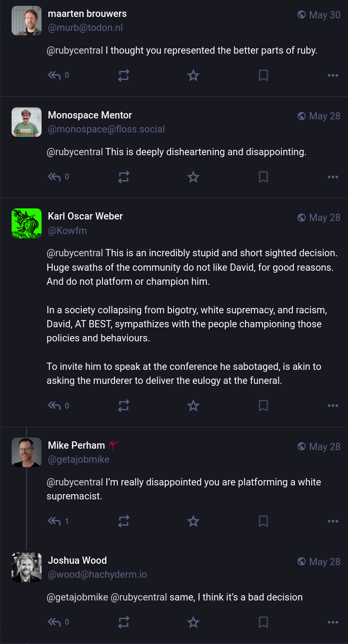Reply to Mike Perham's post
The image size is (348, 644).
54,521
